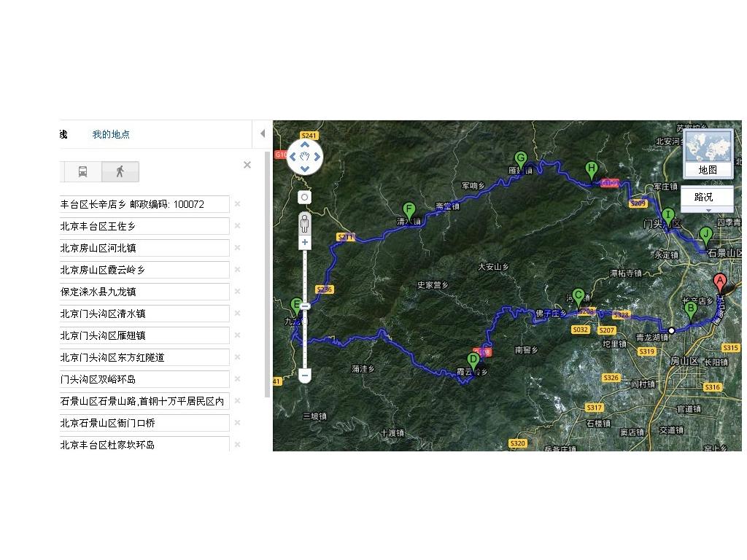747x560 pixels.
Task: Collapse the left directions panel arrow
Action: (263, 133)
